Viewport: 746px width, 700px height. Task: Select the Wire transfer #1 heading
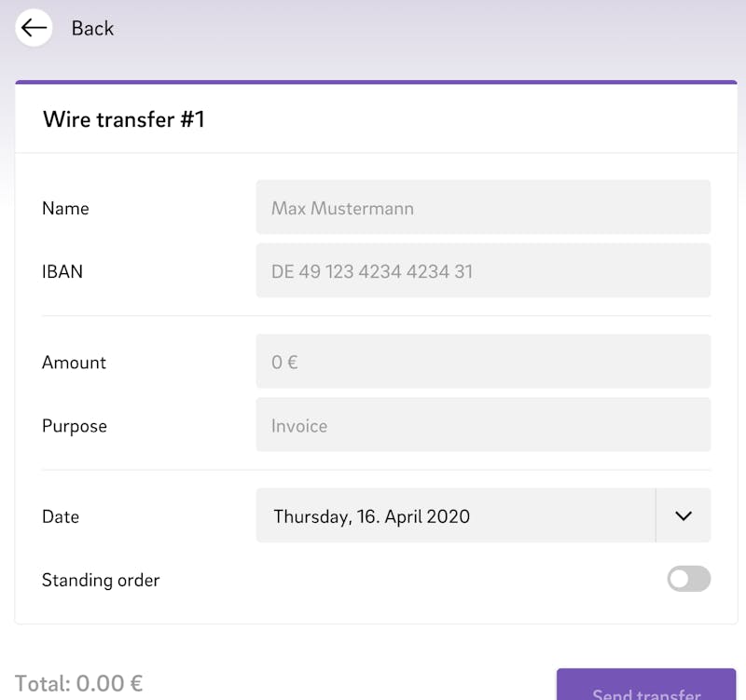click(124, 119)
